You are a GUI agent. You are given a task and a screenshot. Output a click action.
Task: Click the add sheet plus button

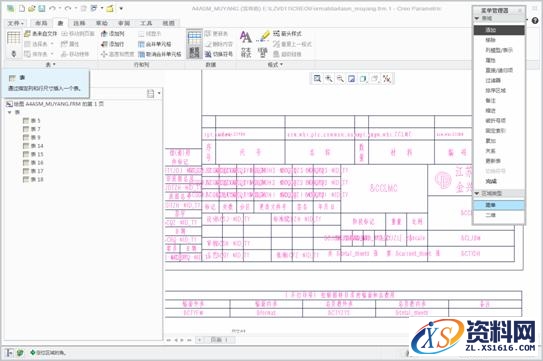tap(200, 340)
